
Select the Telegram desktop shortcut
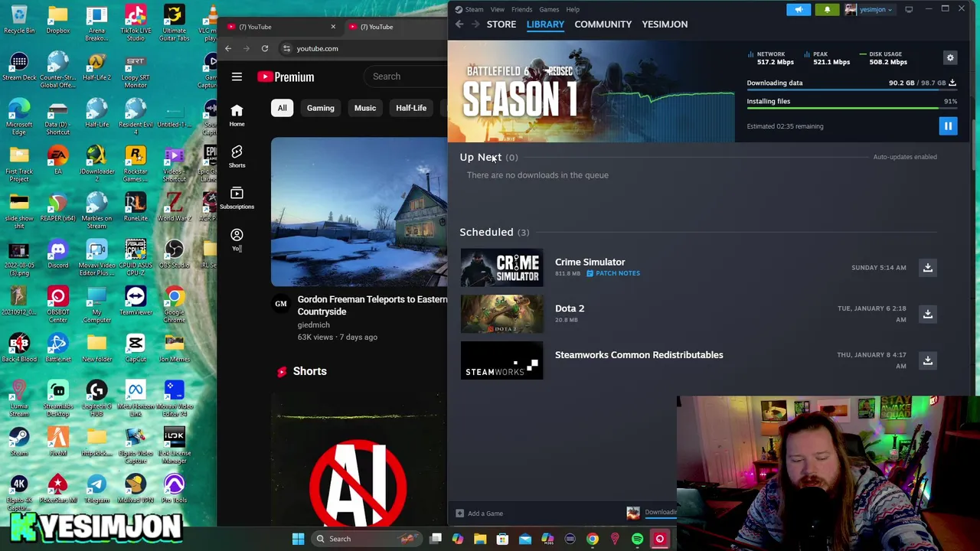pos(96,490)
